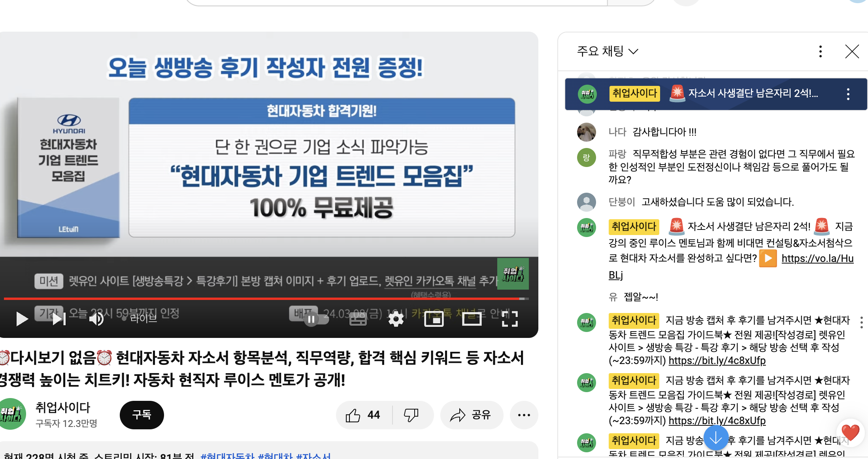This screenshot has height=459, width=868.
Task: Open options for 지금 방송 캡처 message
Action: point(861,322)
